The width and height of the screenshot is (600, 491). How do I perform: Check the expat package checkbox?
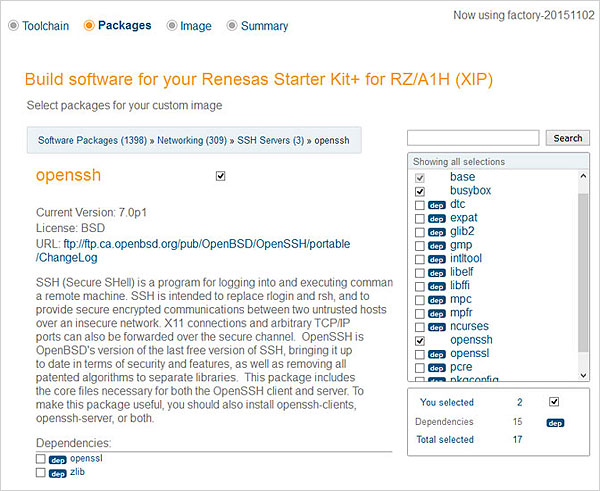pos(420,219)
